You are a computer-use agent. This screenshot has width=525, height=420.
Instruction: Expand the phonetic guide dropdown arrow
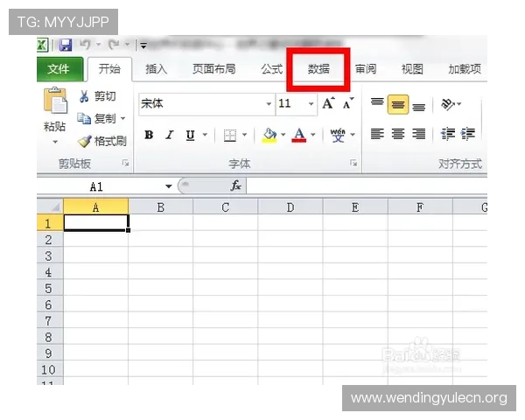353,135
